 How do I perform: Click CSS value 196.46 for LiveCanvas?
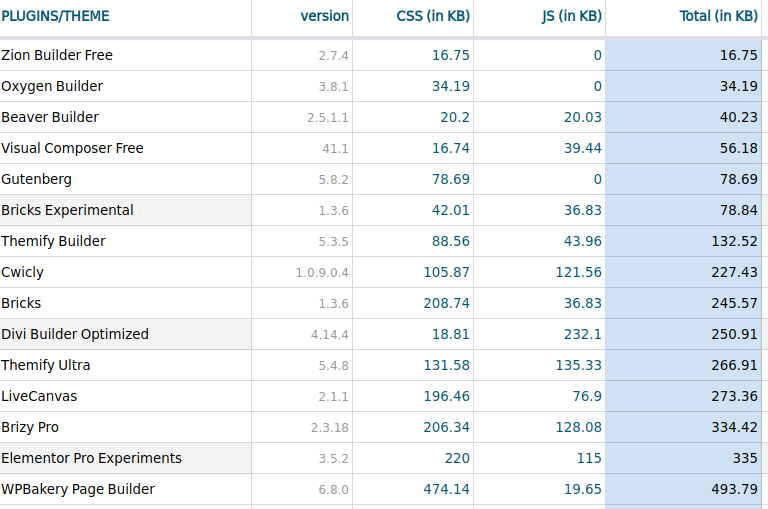(447, 396)
